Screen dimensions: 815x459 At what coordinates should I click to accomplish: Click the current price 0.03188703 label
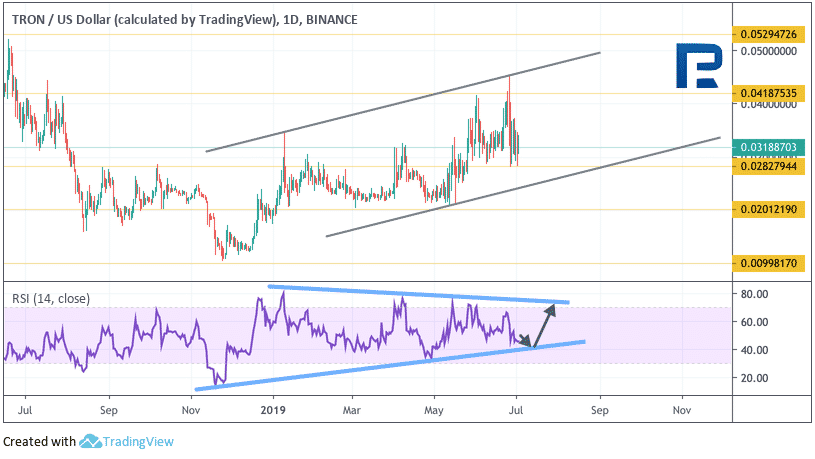tap(768, 147)
